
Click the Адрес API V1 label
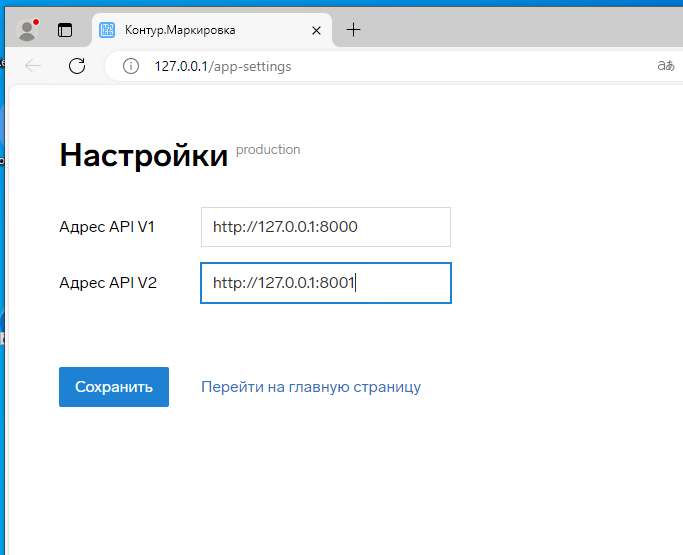coord(107,227)
